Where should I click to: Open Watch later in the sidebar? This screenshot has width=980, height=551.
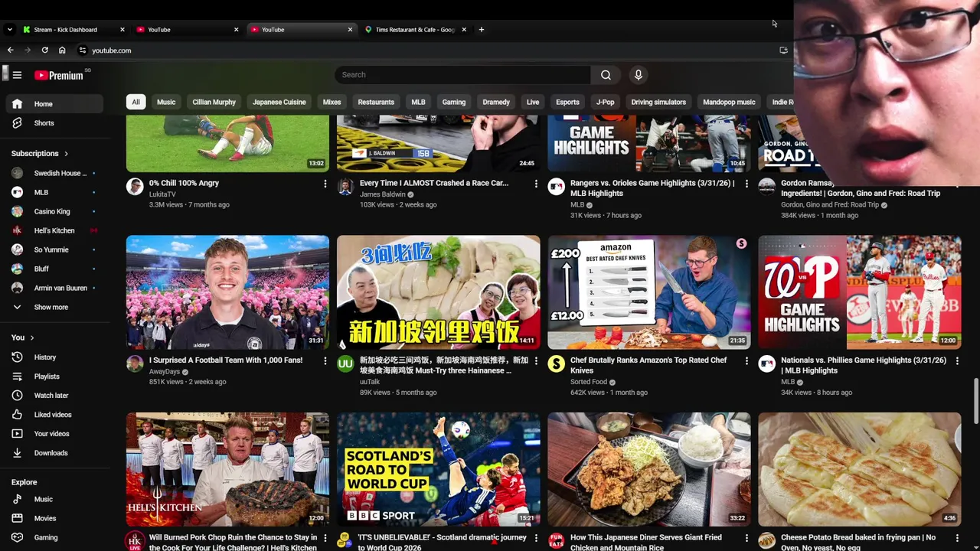click(54, 396)
